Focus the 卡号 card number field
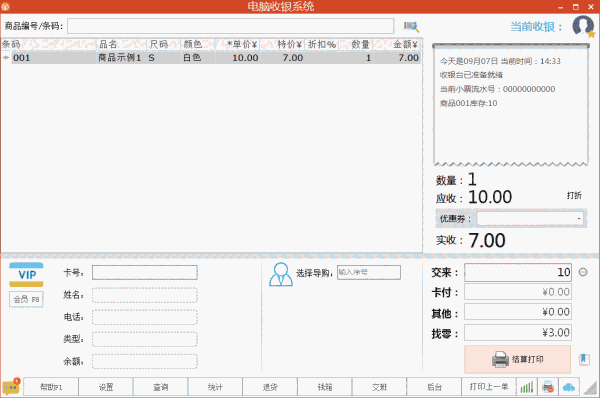 pyautogui.click(x=145, y=272)
